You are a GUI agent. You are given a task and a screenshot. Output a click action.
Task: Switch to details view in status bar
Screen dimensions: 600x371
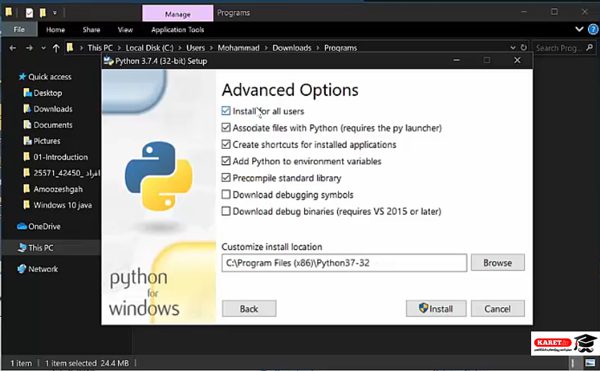click(x=572, y=362)
